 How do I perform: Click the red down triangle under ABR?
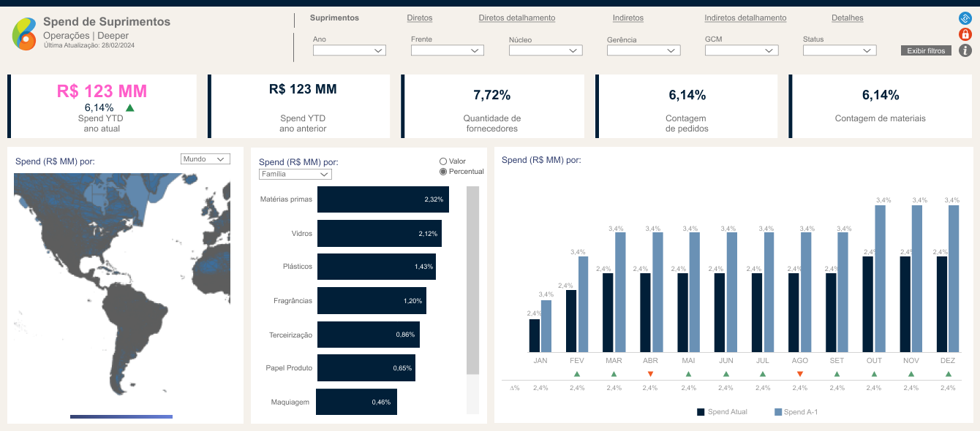pos(650,374)
